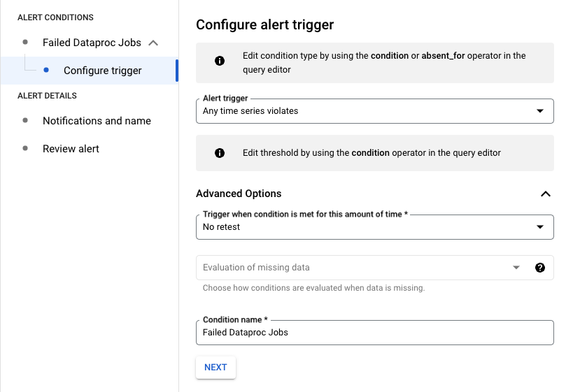Screen dimensions: 566x392
Task: Select Failed Dataproc Jobs in sidebar
Action: coord(92,43)
